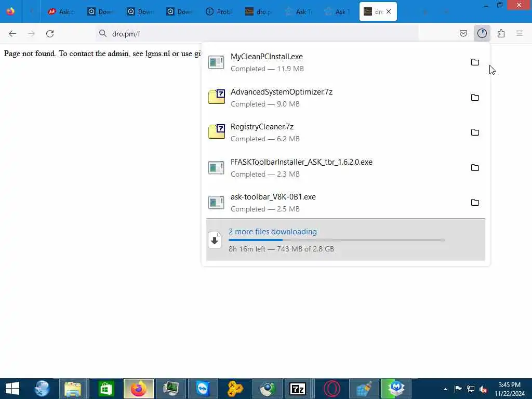Image resolution: width=532 pixels, height=399 pixels.
Task: Open the Extensions puzzle-piece menu
Action: coord(501,33)
